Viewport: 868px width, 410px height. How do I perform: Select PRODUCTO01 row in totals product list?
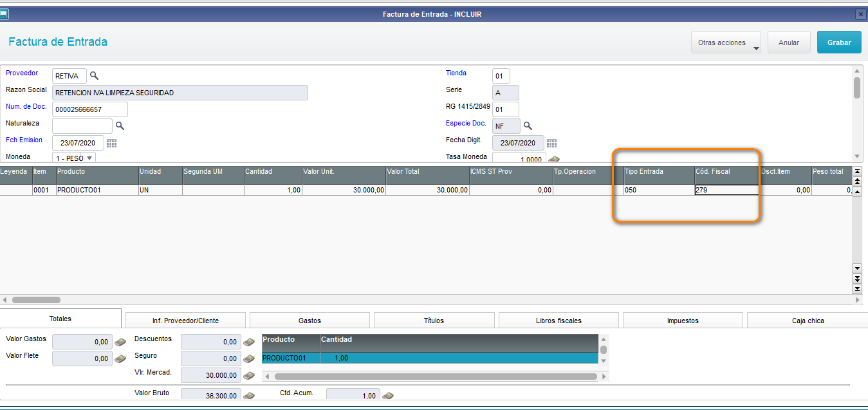430,358
